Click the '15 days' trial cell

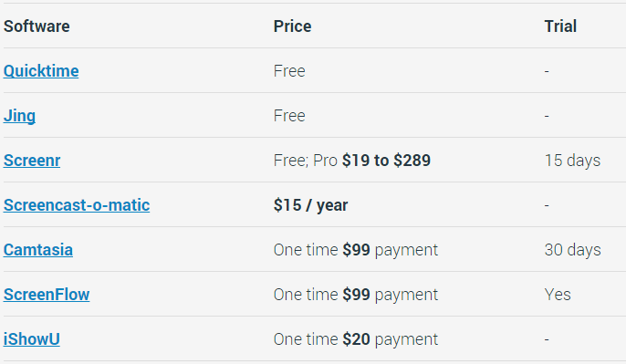click(x=572, y=161)
